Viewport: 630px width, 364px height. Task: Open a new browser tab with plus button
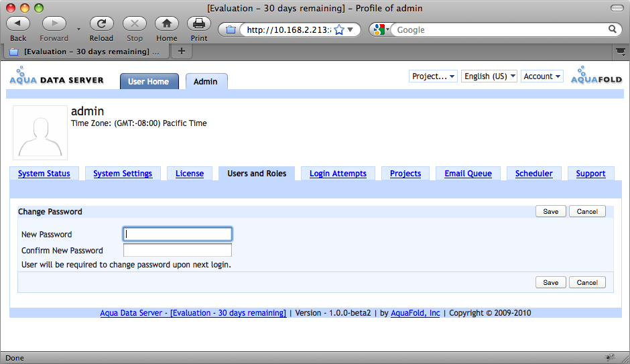coord(182,51)
